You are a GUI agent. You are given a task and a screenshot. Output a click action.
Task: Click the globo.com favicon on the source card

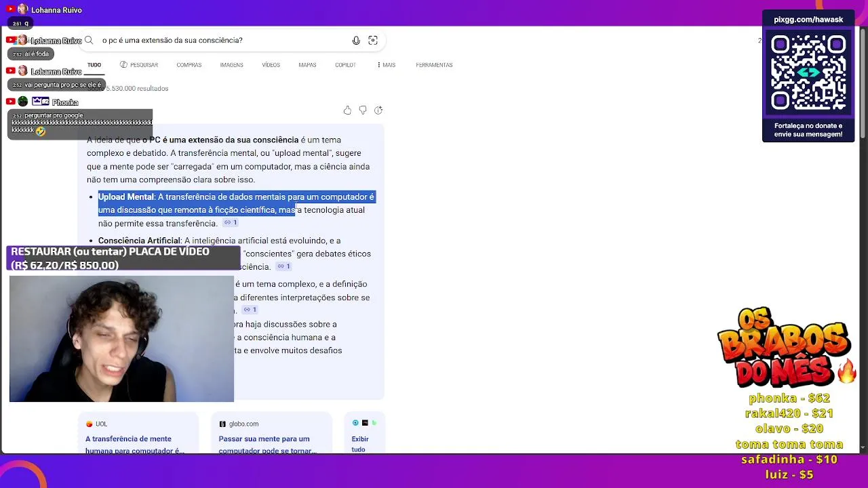click(x=222, y=424)
